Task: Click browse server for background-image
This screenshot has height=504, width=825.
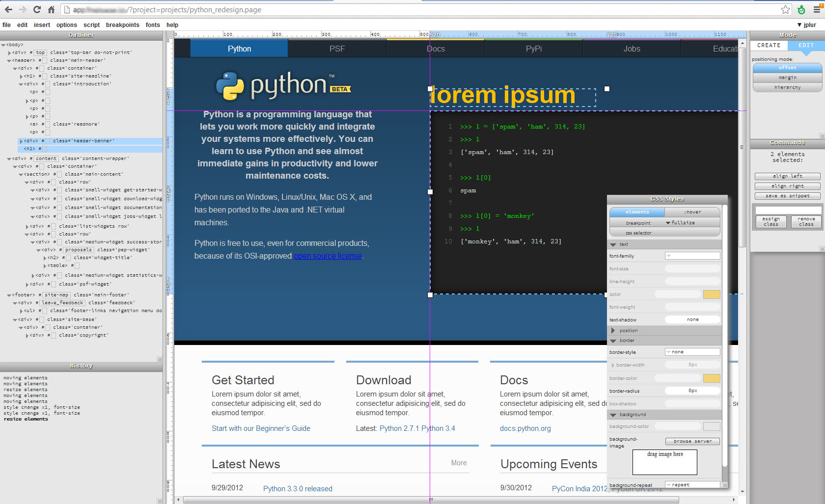Action: click(x=692, y=441)
